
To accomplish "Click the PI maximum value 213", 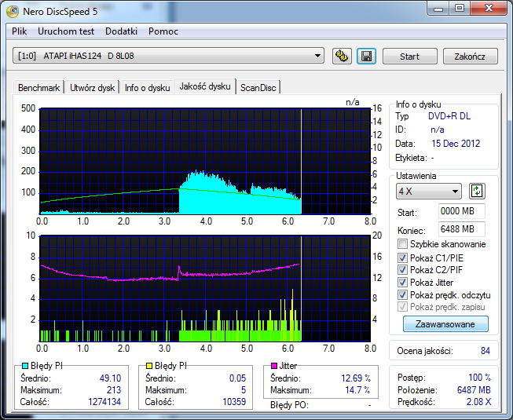I will pyautogui.click(x=114, y=390).
